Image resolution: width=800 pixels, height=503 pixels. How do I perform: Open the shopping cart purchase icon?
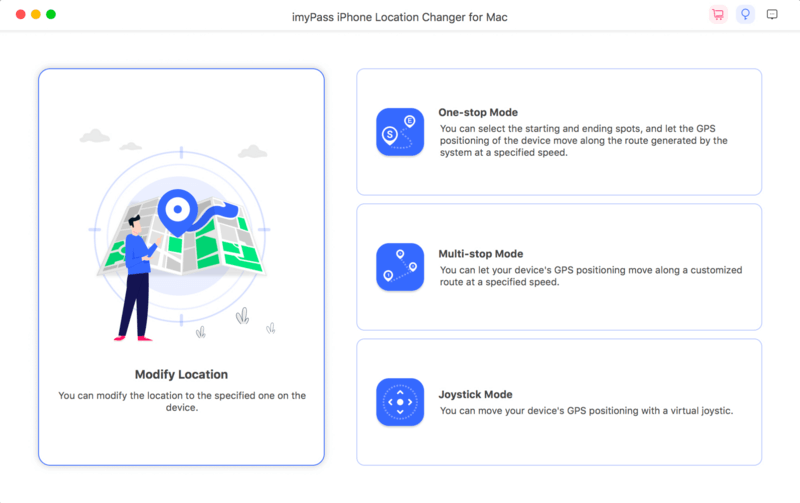718,14
